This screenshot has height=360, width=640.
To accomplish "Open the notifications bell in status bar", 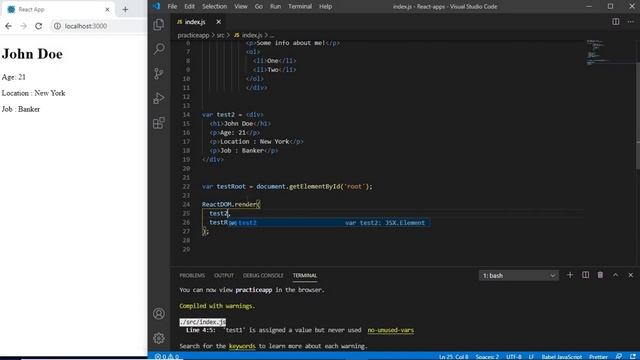I will pyautogui.click(x=632, y=356).
